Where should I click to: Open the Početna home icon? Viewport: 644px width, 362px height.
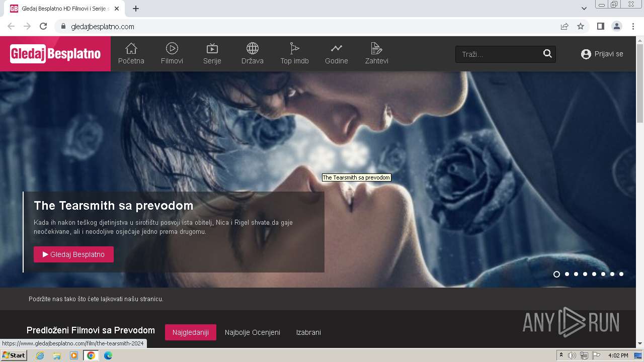pos(131,48)
